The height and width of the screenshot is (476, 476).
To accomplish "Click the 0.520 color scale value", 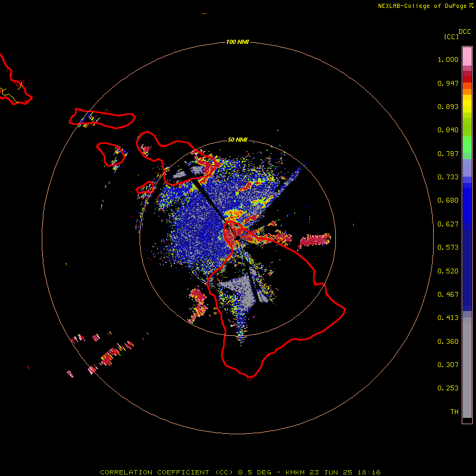I will [x=448, y=271].
